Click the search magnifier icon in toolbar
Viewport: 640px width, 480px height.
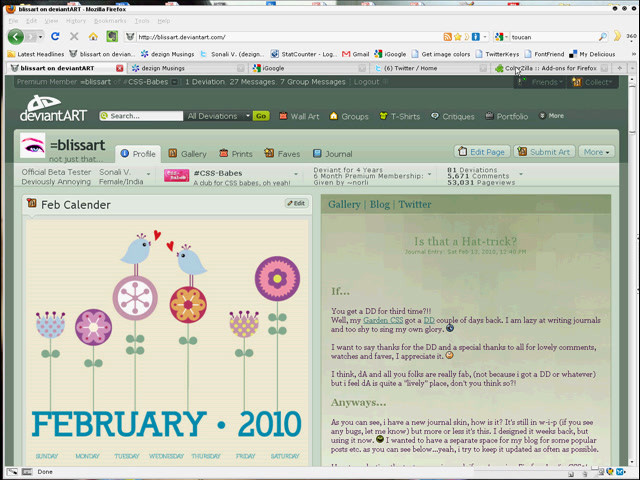pyautogui.click(x=602, y=37)
